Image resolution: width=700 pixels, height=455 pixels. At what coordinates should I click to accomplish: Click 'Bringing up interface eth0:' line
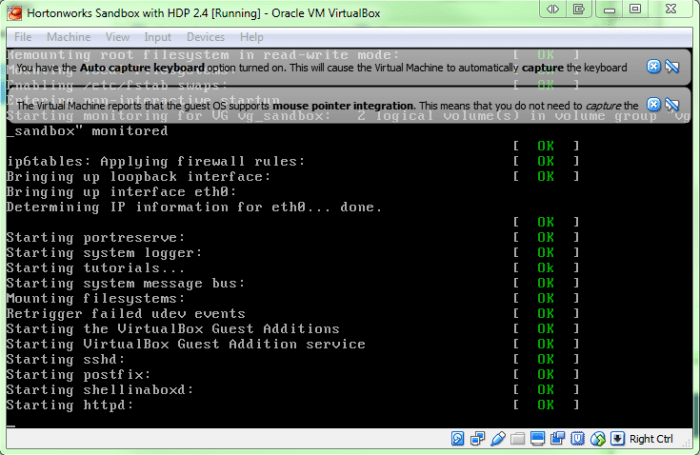point(121,192)
